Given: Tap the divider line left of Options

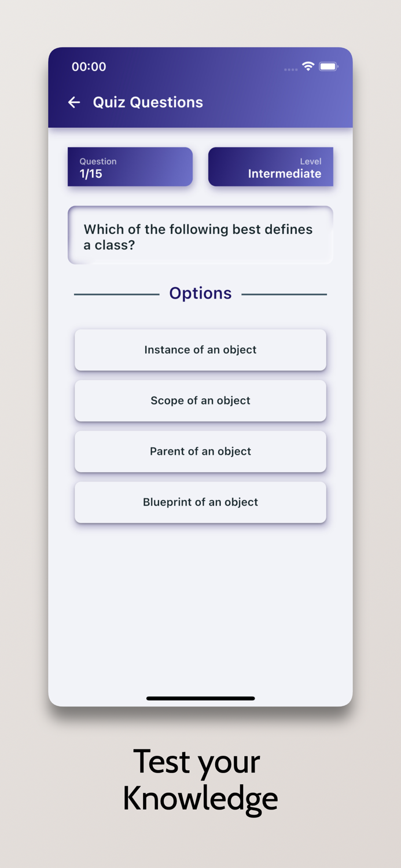Looking at the screenshot, I should (116, 295).
